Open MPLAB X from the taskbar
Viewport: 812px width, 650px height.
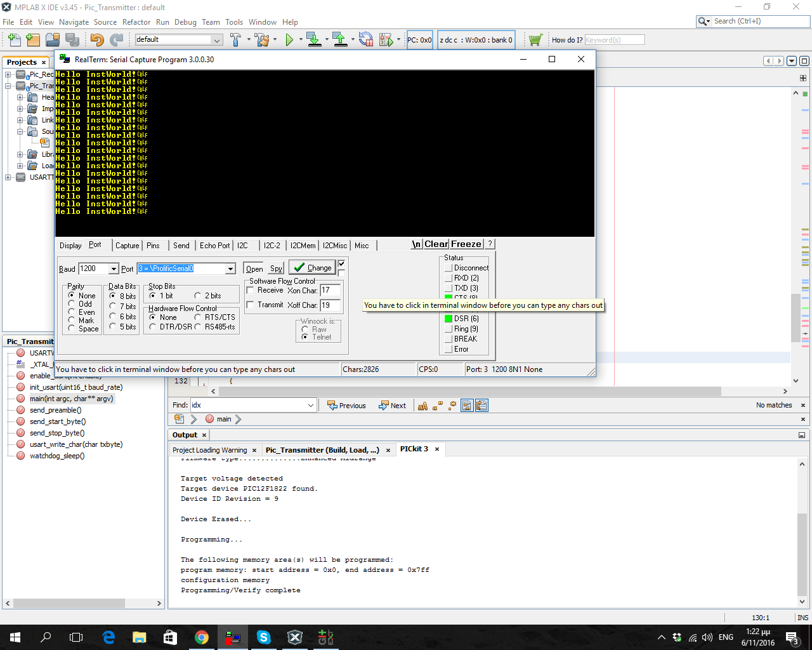click(295, 637)
